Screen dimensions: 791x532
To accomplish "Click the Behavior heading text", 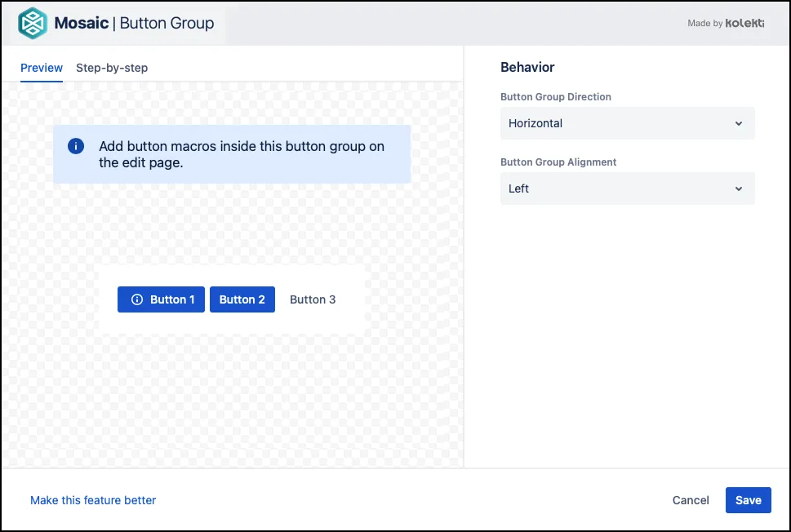I will click(527, 67).
